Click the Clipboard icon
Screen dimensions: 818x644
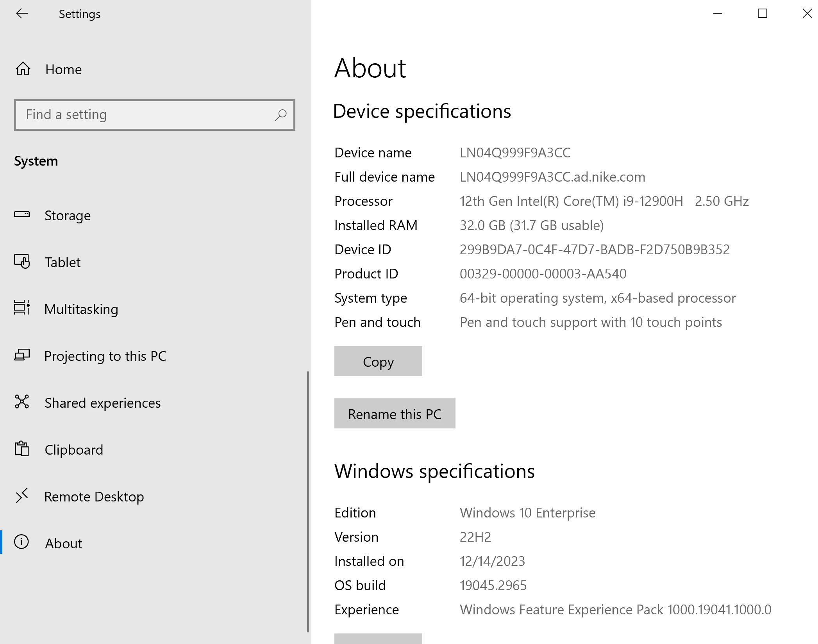tap(22, 449)
